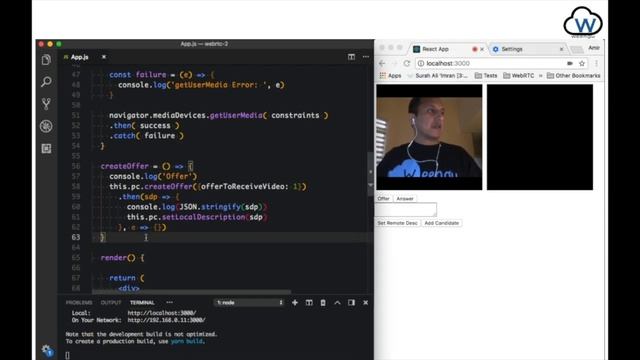Image resolution: width=640 pixels, height=360 pixels.
Task: Close the App.js editor tab
Action: [x=104, y=57]
